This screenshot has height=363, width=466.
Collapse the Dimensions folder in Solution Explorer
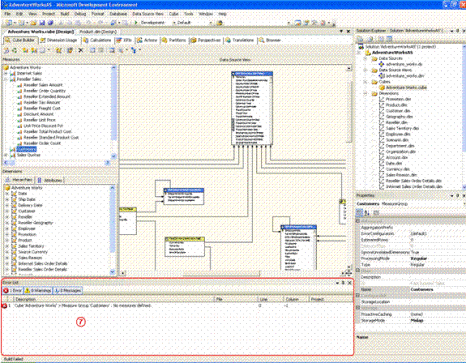click(x=365, y=93)
